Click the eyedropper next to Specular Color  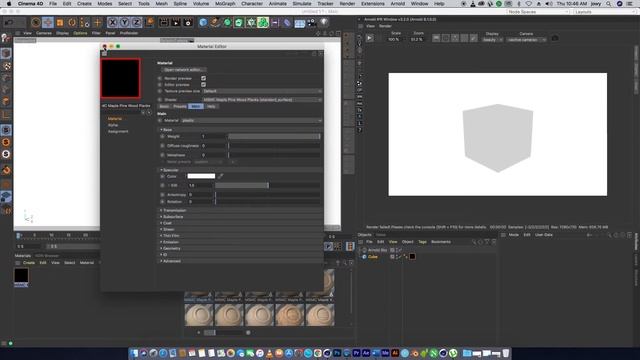pyautogui.click(x=220, y=176)
